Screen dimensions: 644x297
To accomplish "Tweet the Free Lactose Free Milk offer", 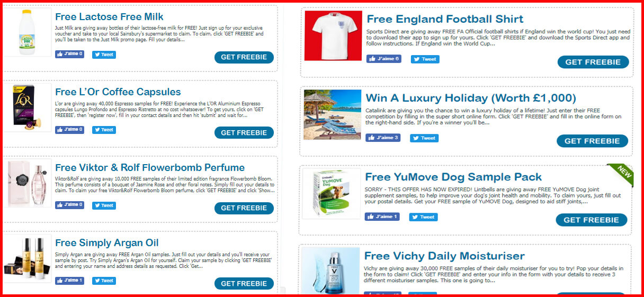I will [104, 54].
